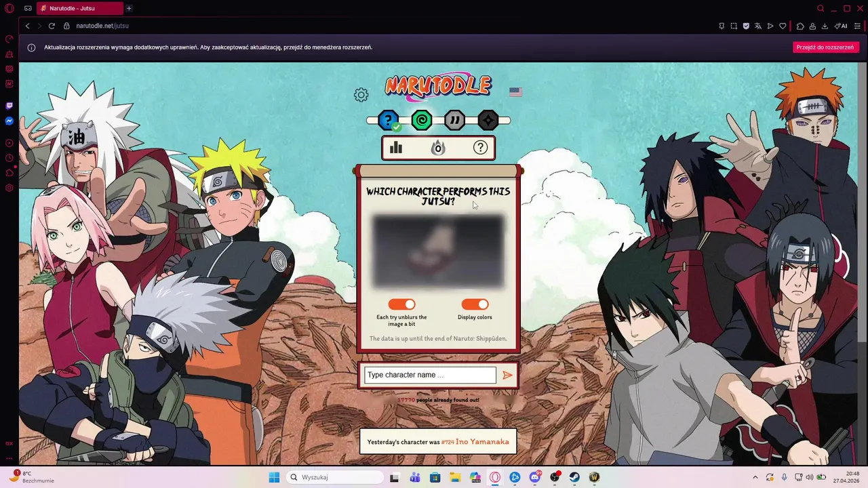The height and width of the screenshot is (488, 868).
Task: Open the AI assistant icon
Action: (x=841, y=26)
